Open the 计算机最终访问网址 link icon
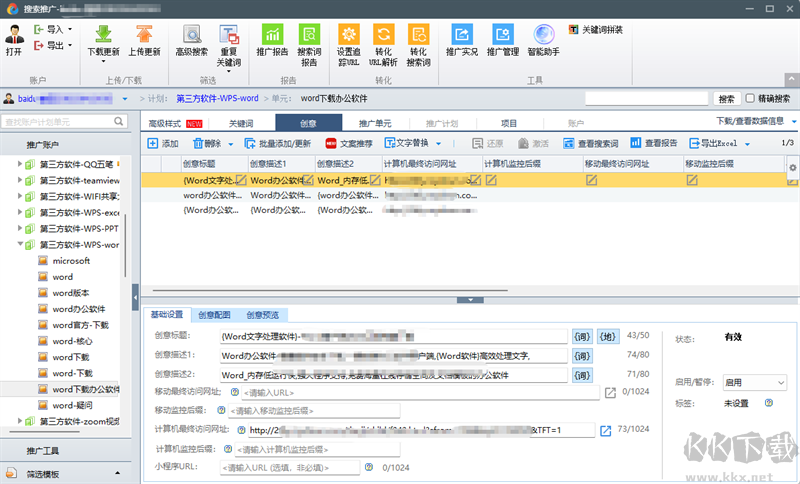 point(605,431)
